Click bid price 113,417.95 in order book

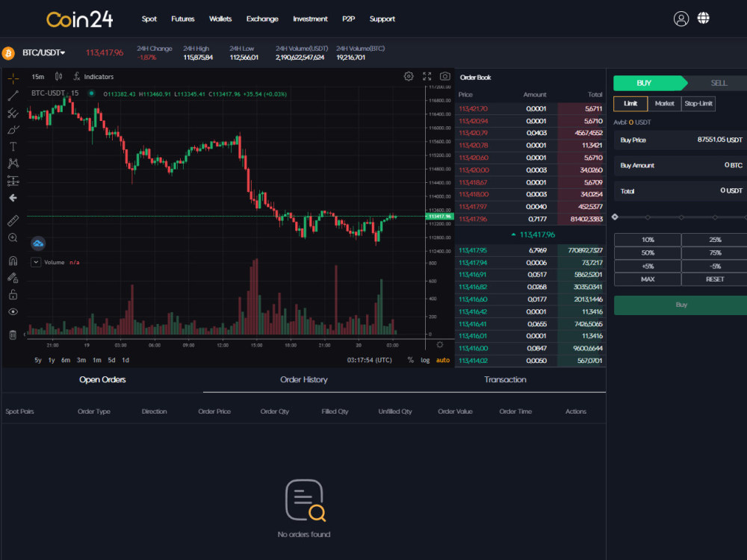click(x=473, y=250)
